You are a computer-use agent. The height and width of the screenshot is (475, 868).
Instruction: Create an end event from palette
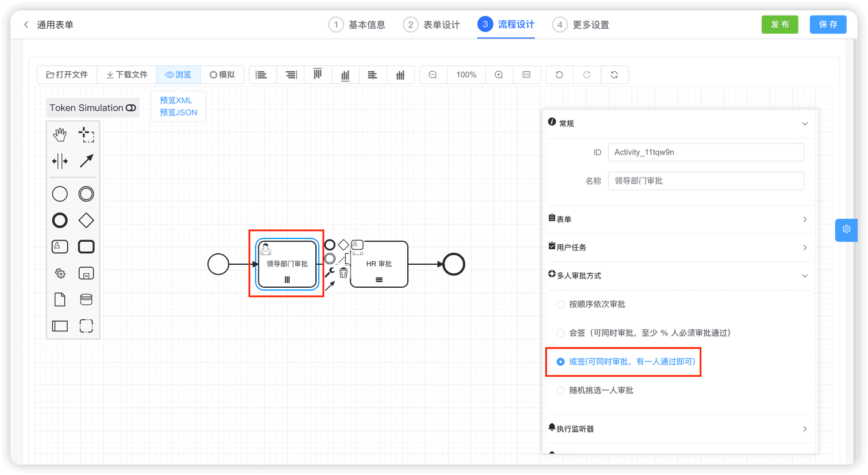pos(60,221)
